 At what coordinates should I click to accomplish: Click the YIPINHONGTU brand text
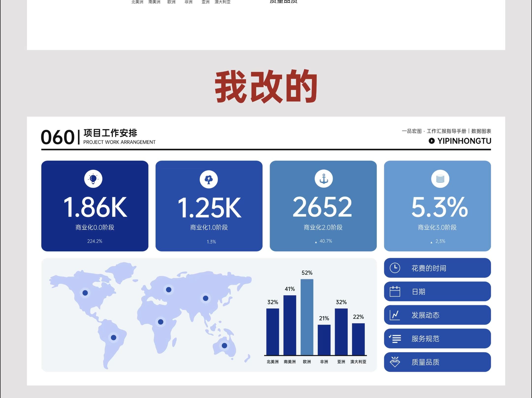(464, 141)
